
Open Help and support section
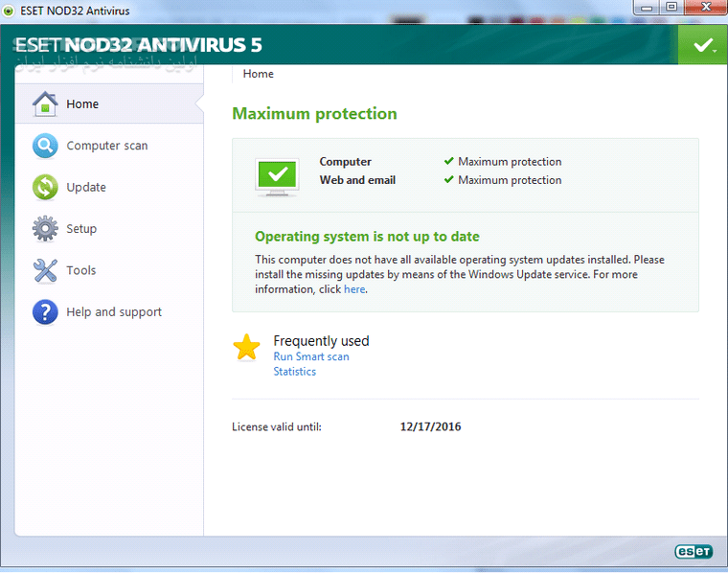coord(114,312)
